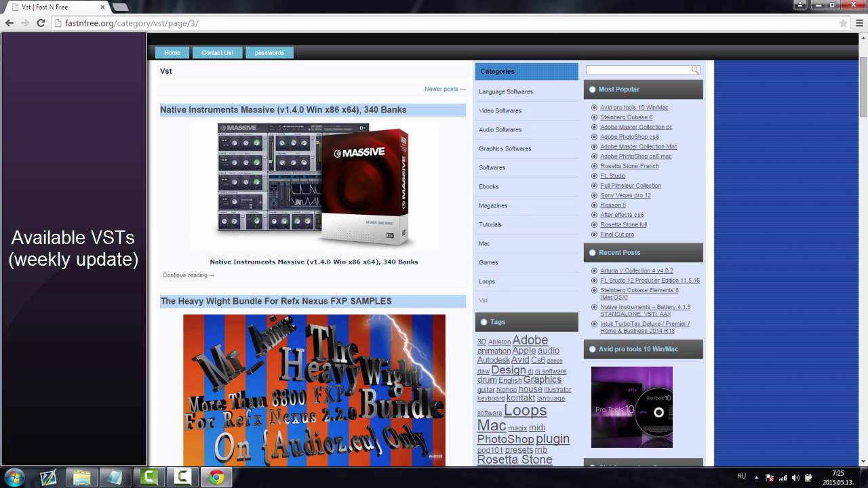
Task: Click the site search input box
Action: click(x=638, y=70)
